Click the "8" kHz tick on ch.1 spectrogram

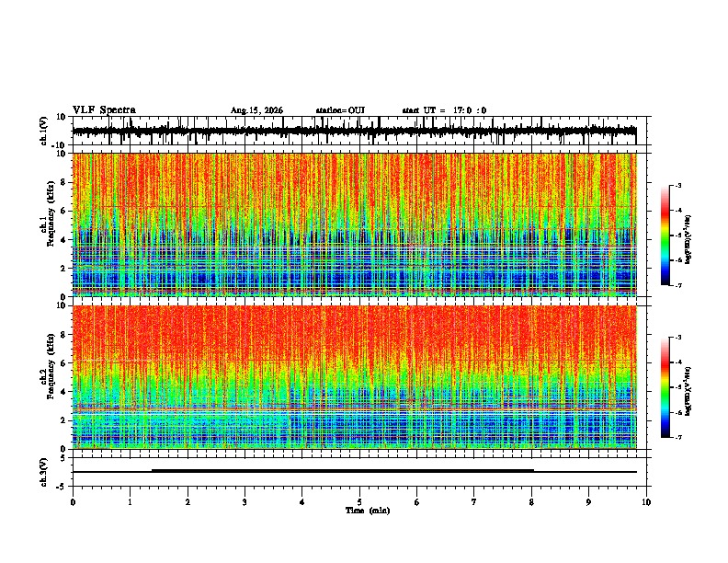tap(65, 182)
